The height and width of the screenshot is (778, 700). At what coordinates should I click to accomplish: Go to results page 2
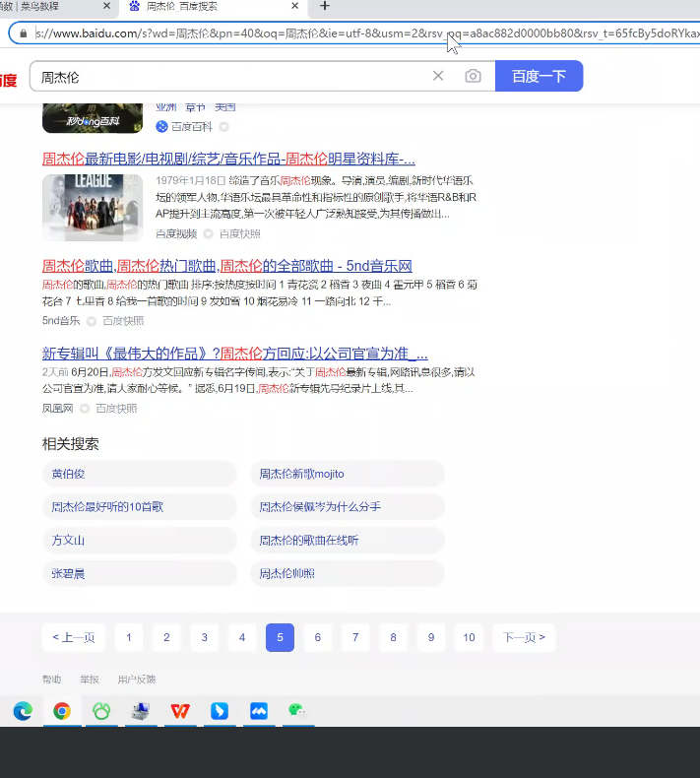(166, 637)
